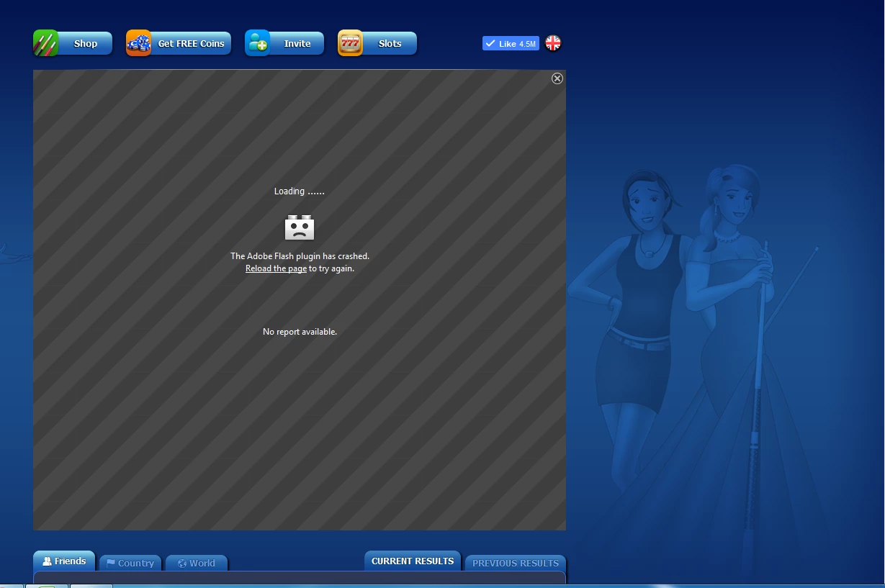
Task: Change language via UK flag icon
Action: (553, 43)
